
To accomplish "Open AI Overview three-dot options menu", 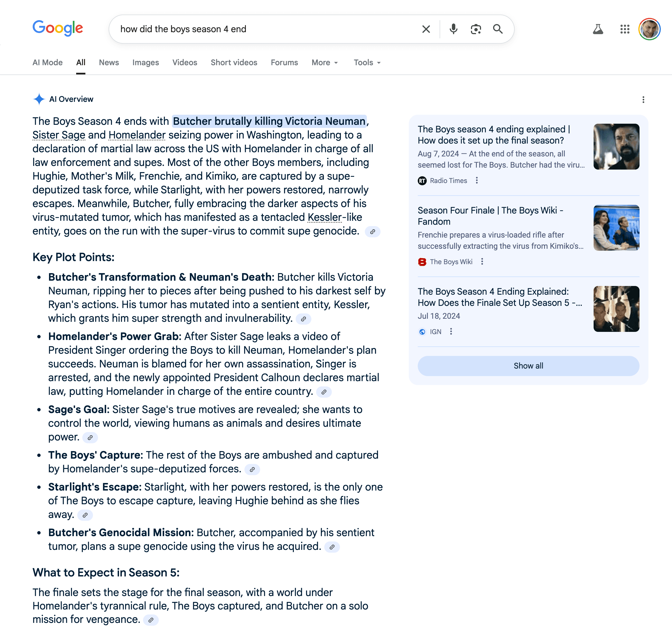I will (643, 100).
